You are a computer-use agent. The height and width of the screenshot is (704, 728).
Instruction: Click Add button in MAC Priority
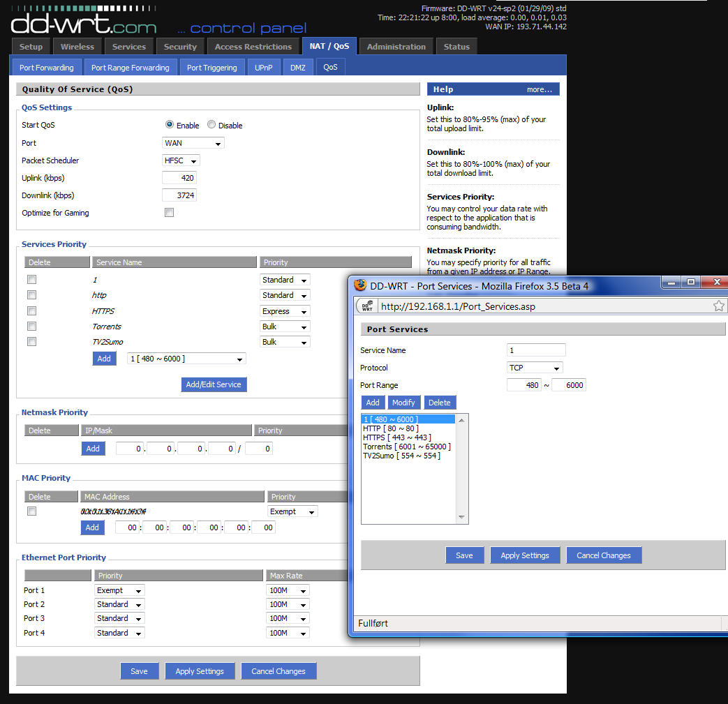pyautogui.click(x=92, y=527)
